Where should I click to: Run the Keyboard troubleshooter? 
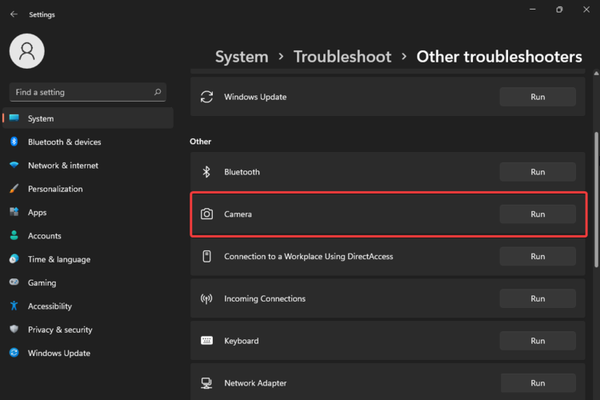click(x=537, y=341)
